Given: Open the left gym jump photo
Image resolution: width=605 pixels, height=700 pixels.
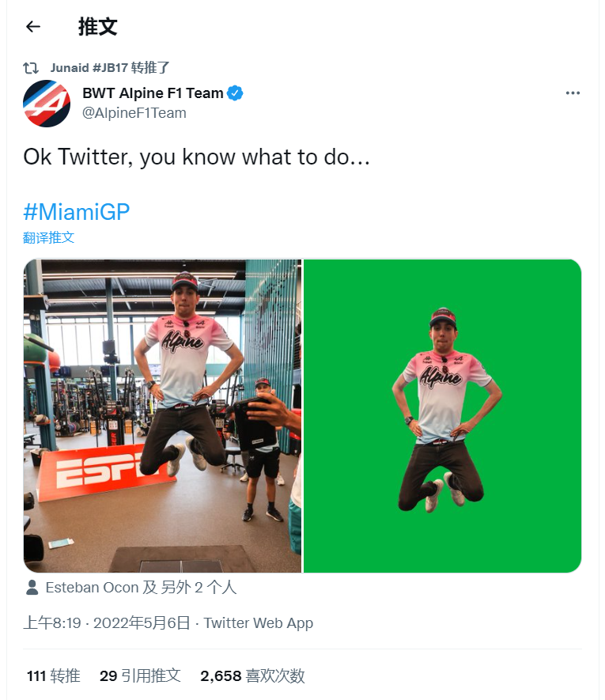Looking at the screenshot, I should pos(162,415).
